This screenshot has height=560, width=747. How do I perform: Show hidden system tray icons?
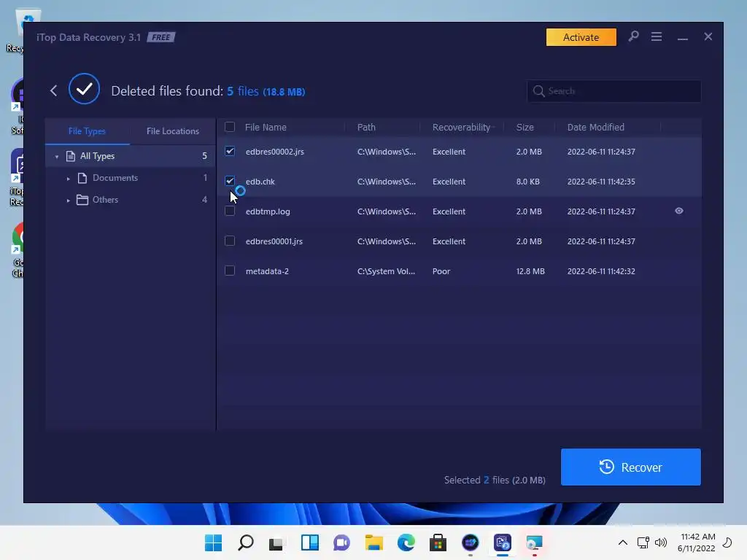click(623, 542)
